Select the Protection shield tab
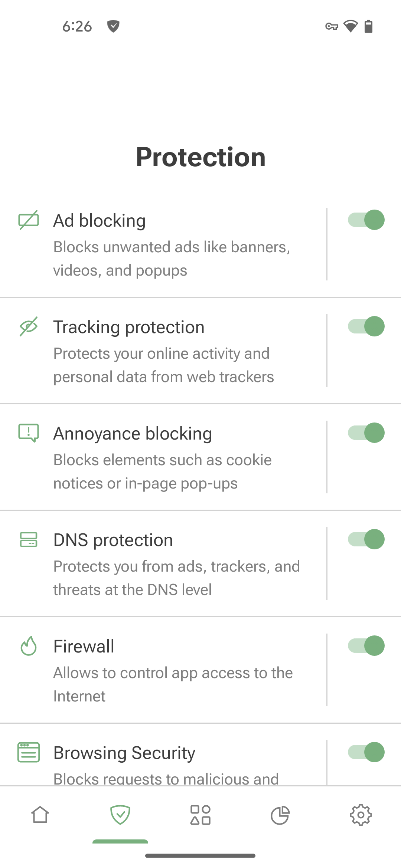 (x=120, y=815)
